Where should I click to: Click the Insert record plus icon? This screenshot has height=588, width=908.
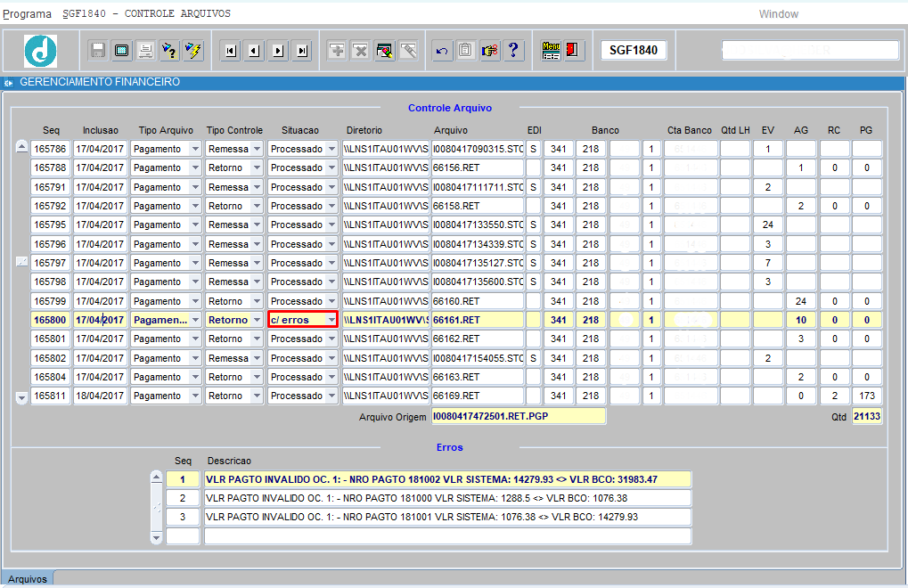337,50
